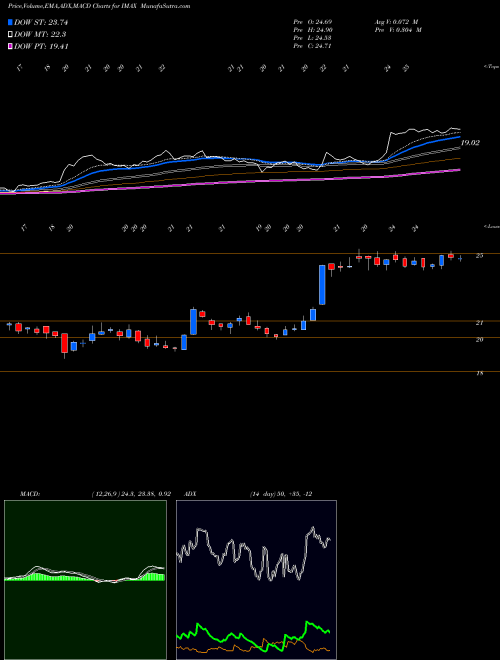The width and height of the screenshot is (500, 660).
Task: Open the green MACD histogram chart
Action: click(85, 580)
